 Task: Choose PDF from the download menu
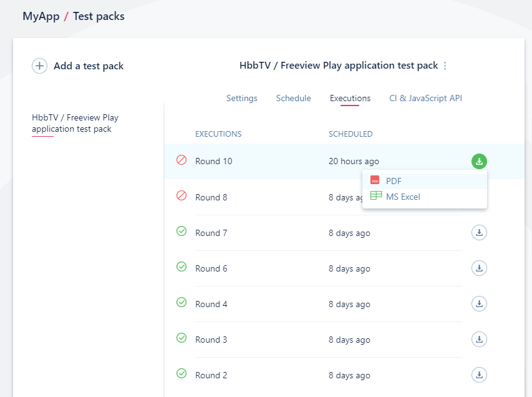(425, 181)
